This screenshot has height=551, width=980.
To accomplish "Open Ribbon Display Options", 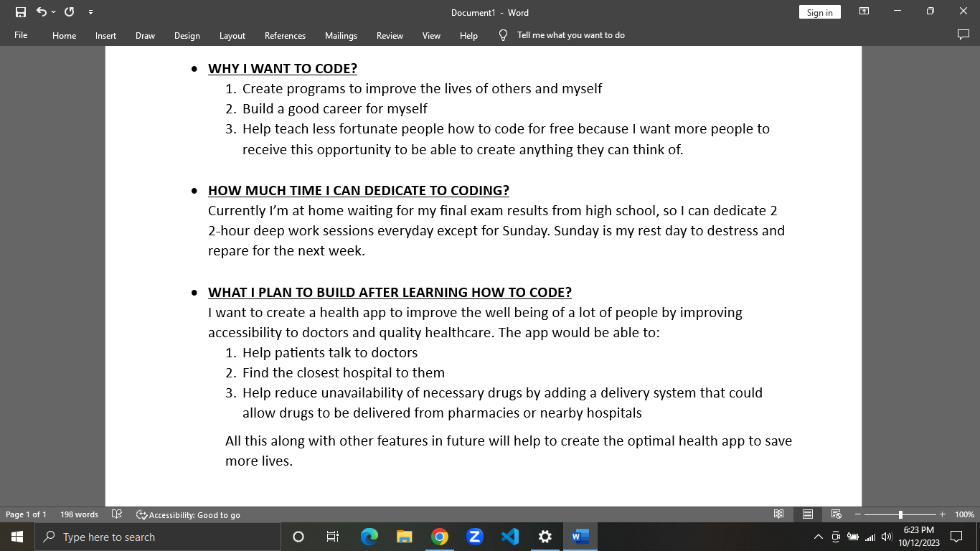I will (x=864, y=11).
